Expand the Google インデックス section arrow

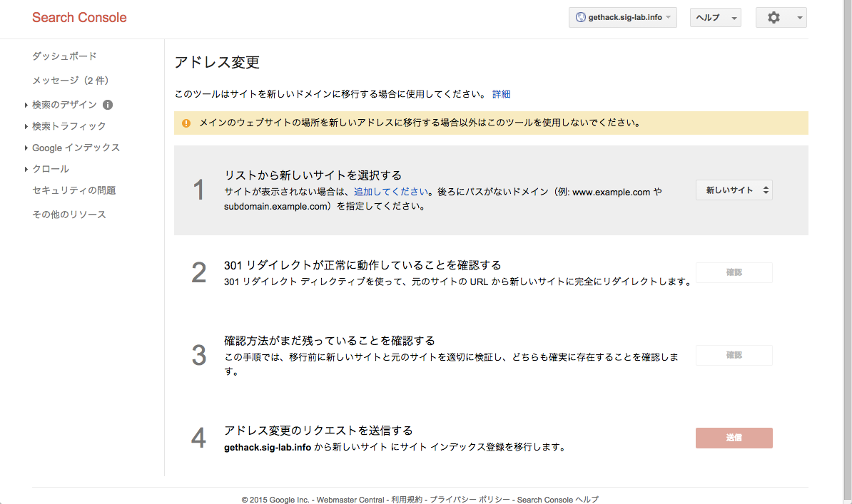[x=26, y=148]
